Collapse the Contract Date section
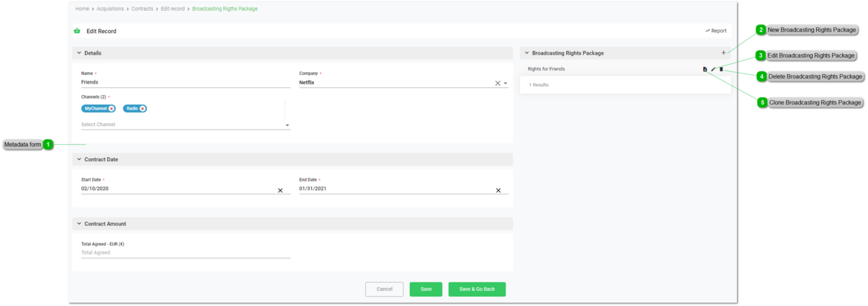This screenshot has width=868, height=306. 79,160
